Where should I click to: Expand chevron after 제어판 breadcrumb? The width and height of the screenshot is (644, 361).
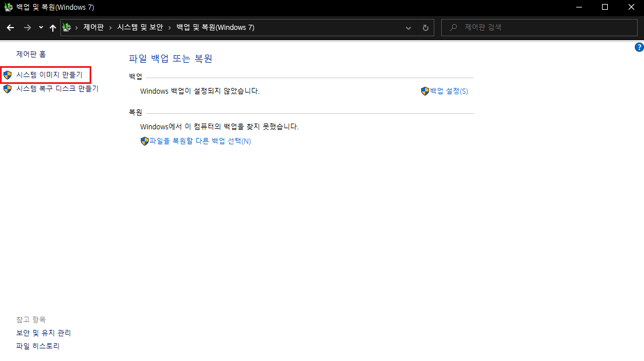click(110, 28)
